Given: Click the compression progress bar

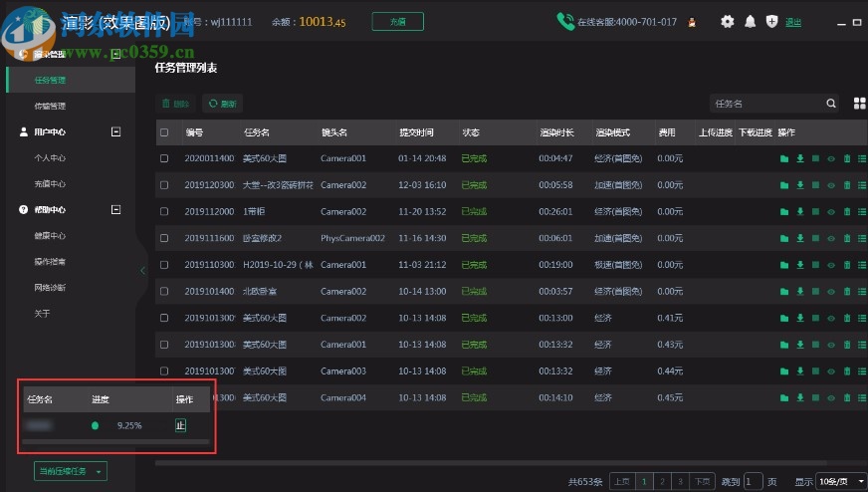Looking at the screenshot, I should pyautogui.click(x=115, y=441).
